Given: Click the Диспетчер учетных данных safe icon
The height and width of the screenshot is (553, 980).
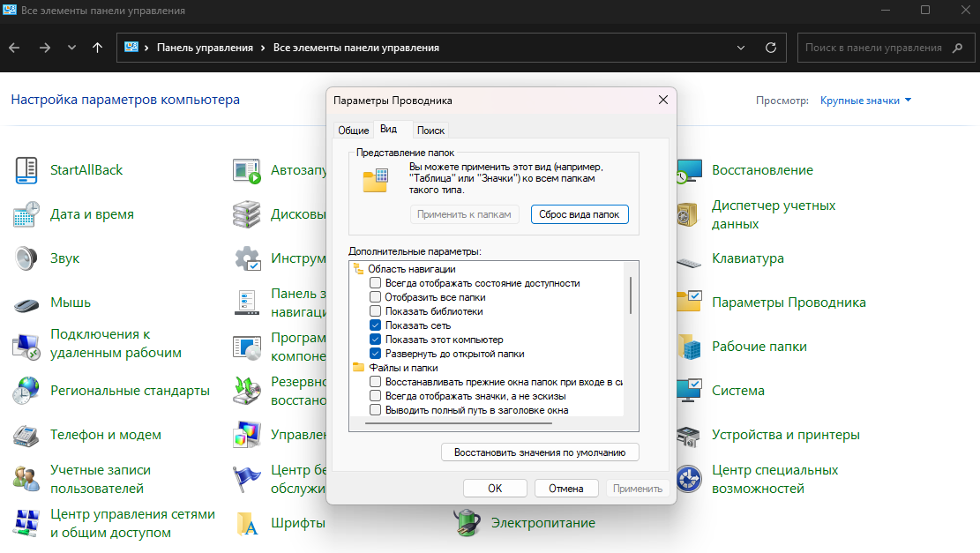Looking at the screenshot, I should (687, 214).
